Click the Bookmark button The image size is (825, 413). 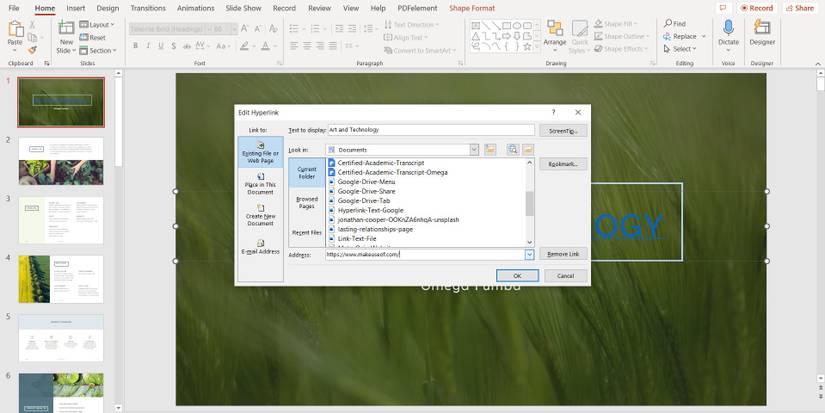(563, 164)
